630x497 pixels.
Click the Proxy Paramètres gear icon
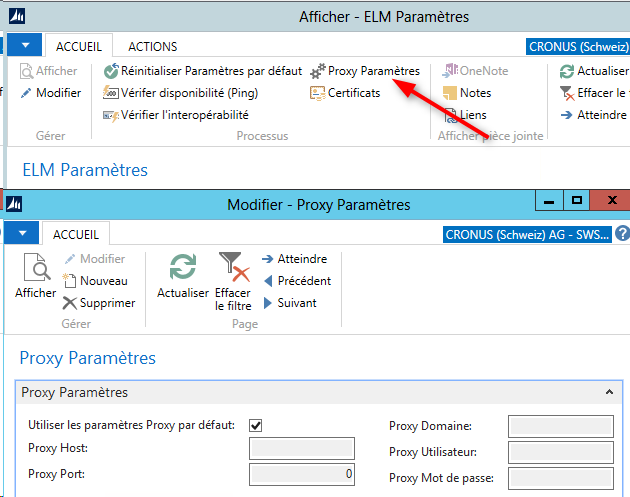tap(319, 72)
